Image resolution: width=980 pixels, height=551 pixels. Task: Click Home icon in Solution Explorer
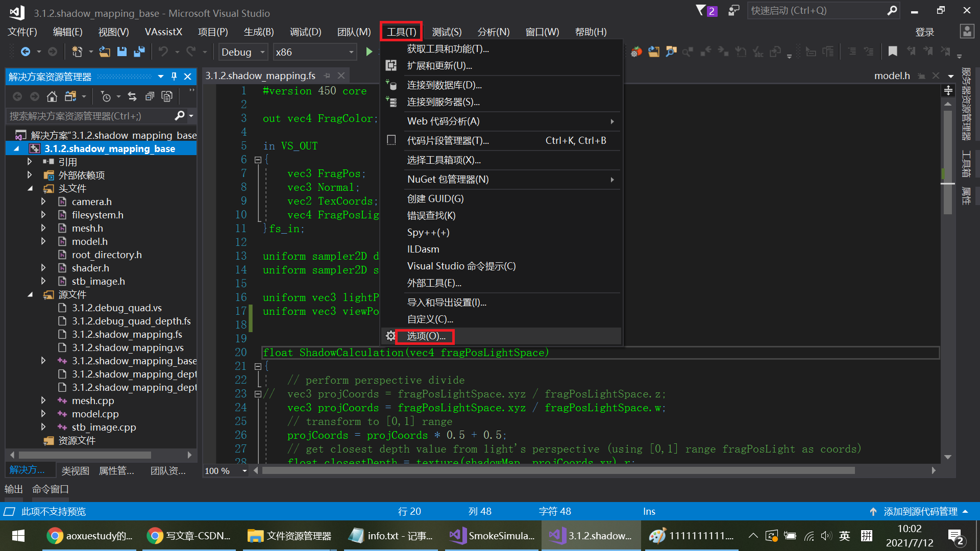[52, 96]
